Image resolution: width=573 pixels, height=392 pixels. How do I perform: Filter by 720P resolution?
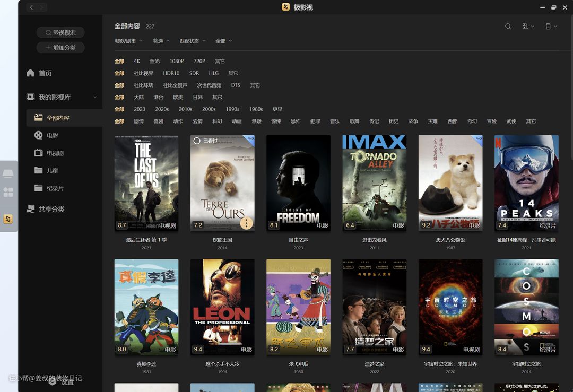(x=199, y=61)
